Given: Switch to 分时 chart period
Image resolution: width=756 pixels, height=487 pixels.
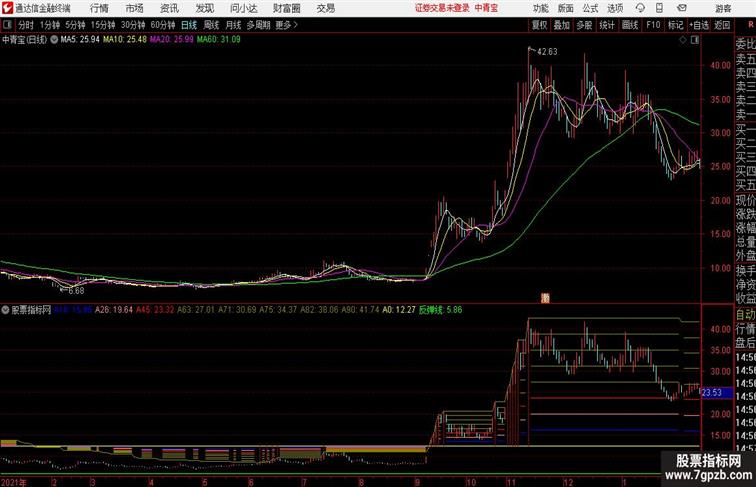Looking at the screenshot, I should [x=26, y=25].
